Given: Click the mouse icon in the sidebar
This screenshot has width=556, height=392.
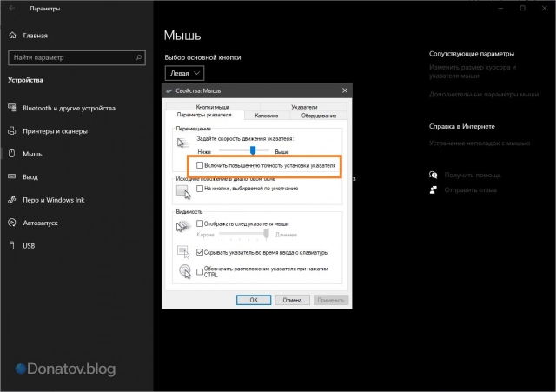Looking at the screenshot, I should coord(11,154).
